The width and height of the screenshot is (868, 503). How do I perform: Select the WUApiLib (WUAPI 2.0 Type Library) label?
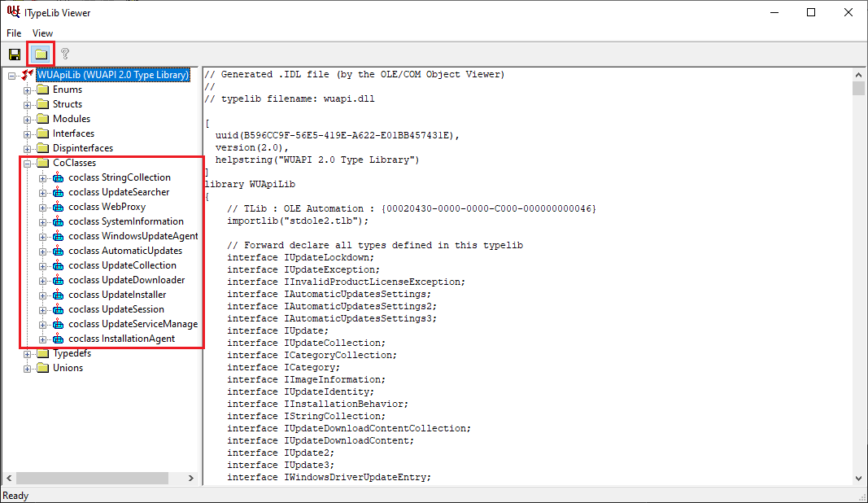(113, 75)
